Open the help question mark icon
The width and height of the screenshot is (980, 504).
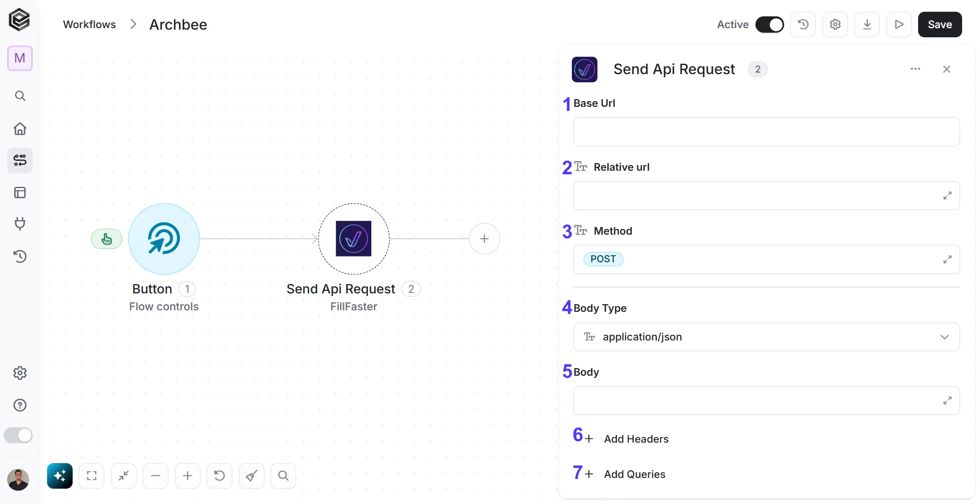pos(20,405)
